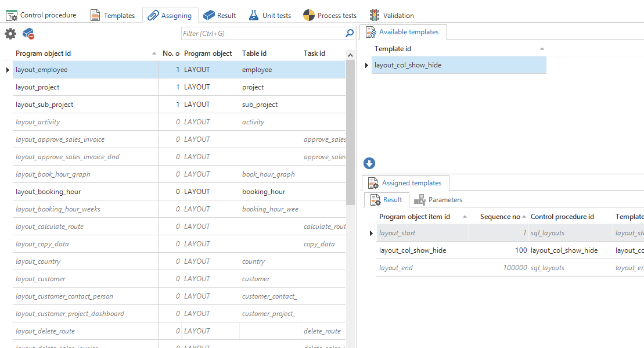The height and width of the screenshot is (348, 644).
Task: Open the Templates tab
Action: coord(113,16)
